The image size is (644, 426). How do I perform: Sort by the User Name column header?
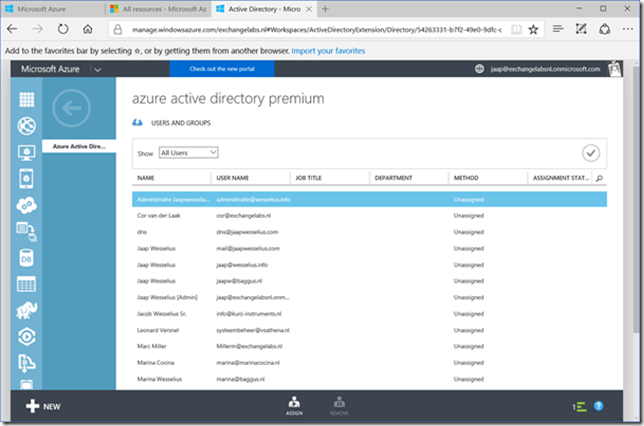pyautogui.click(x=233, y=178)
